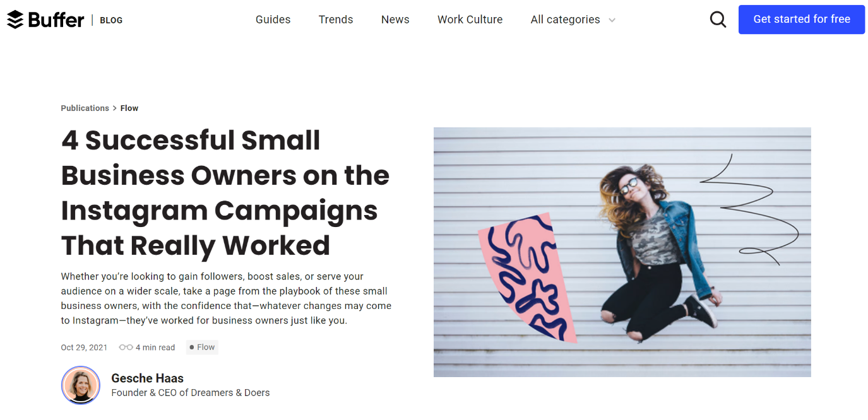Click the BLOG label beside the logo
The height and width of the screenshot is (420, 868).
click(x=111, y=20)
